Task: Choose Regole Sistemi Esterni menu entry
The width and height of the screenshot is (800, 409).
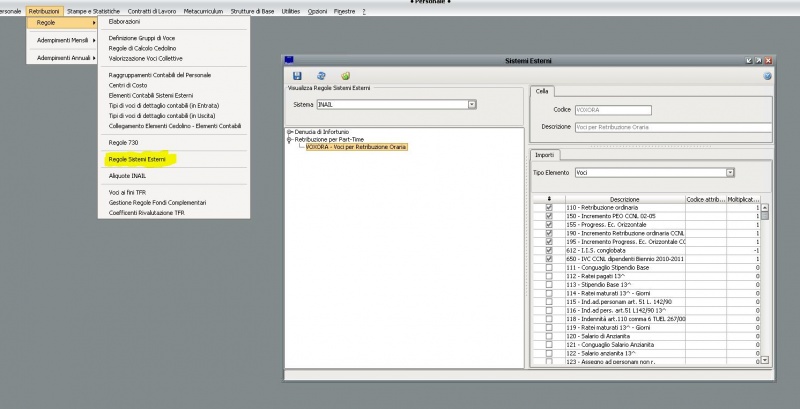Action: pyautogui.click(x=137, y=159)
